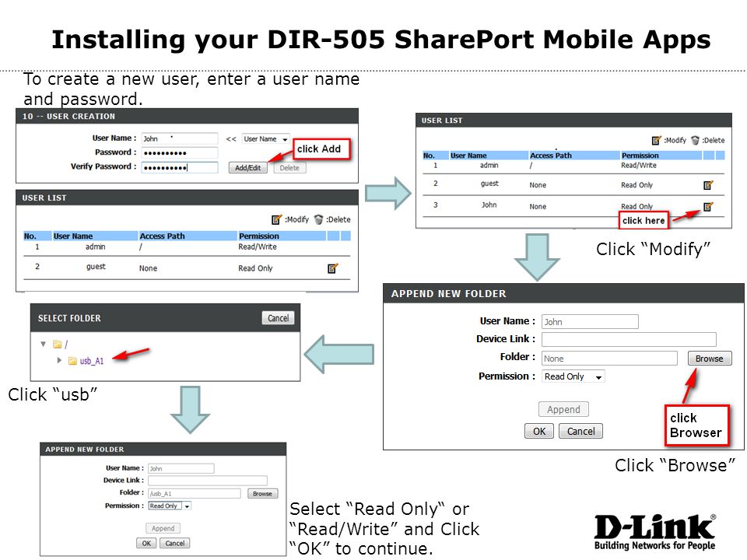Click John name in right User List
Viewport: 747px width, 560px height.
(489, 205)
